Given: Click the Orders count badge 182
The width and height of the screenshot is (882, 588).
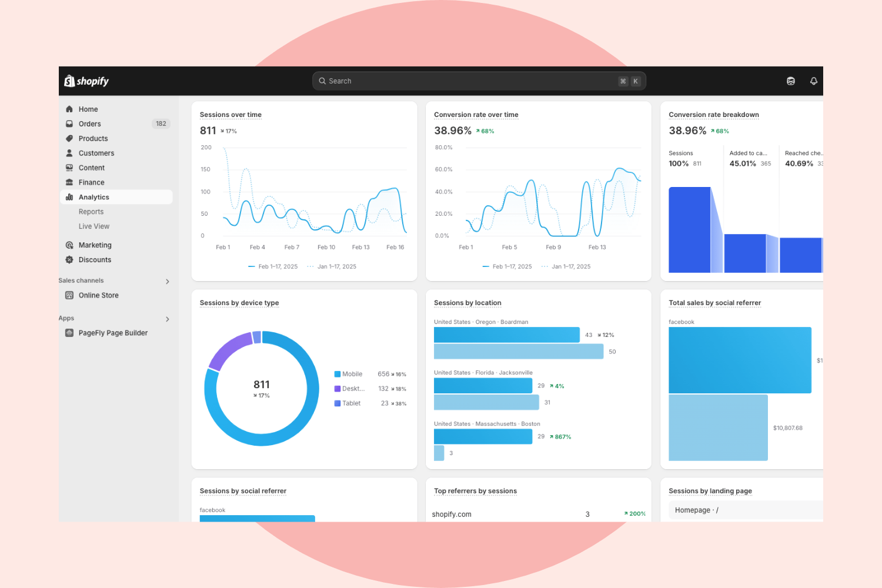Looking at the screenshot, I should tap(161, 123).
